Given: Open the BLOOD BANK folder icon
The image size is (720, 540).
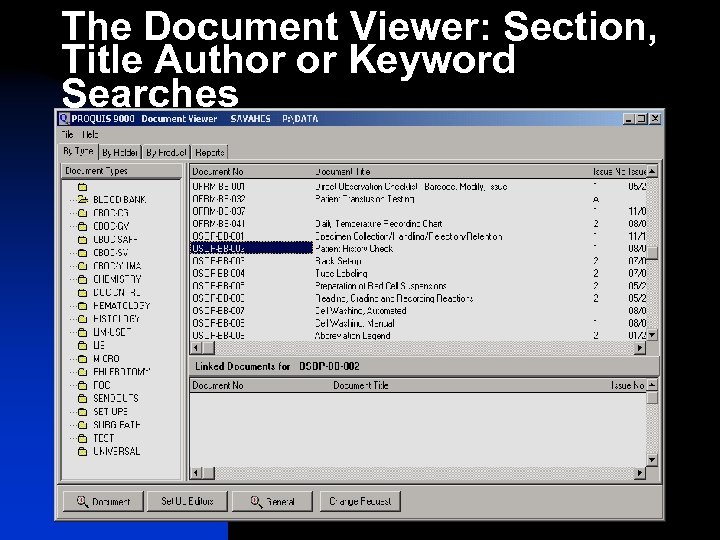Looking at the screenshot, I should coord(82,199).
